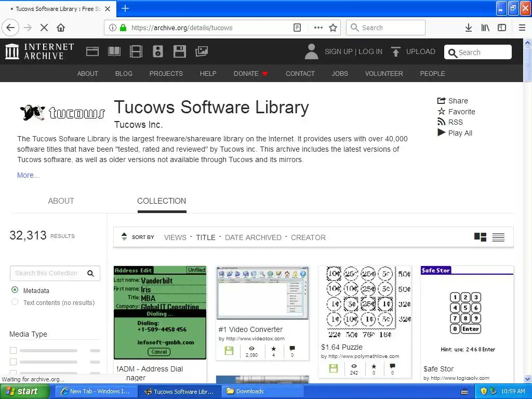Open page actions three-dot menu
This screenshot has width=532, height=399.
(x=318, y=28)
